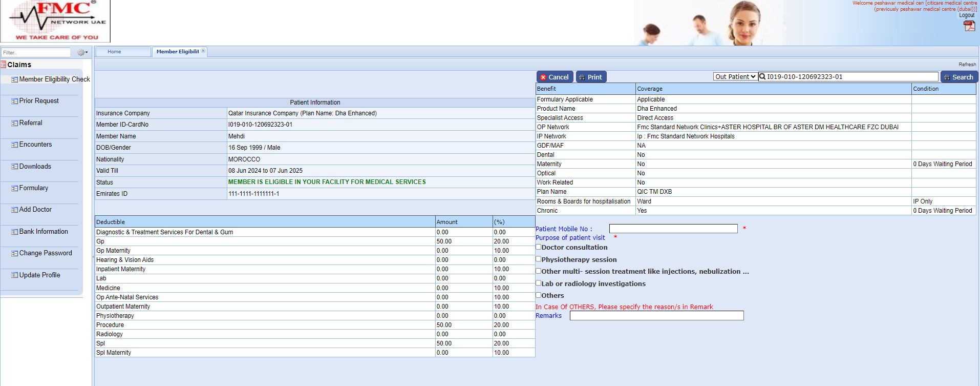Tick the Physiotherapy session checkbox
This screenshot has height=386, width=980.
(x=539, y=259)
